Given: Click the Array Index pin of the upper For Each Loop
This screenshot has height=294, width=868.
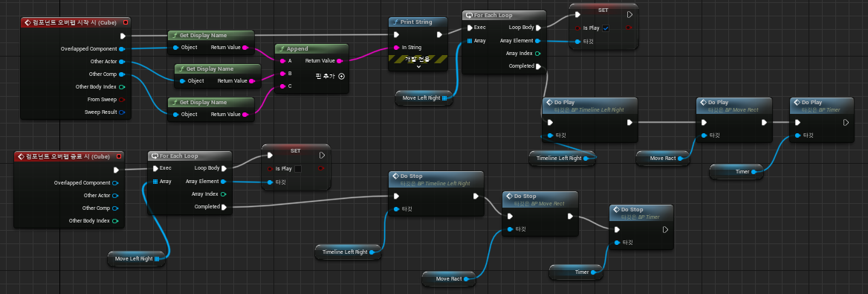Looking at the screenshot, I should (x=537, y=54).
